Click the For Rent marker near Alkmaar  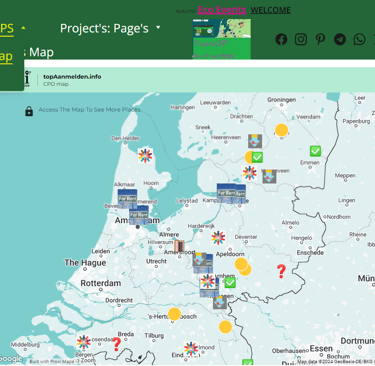pyautogui.click(x=127, y=199)
